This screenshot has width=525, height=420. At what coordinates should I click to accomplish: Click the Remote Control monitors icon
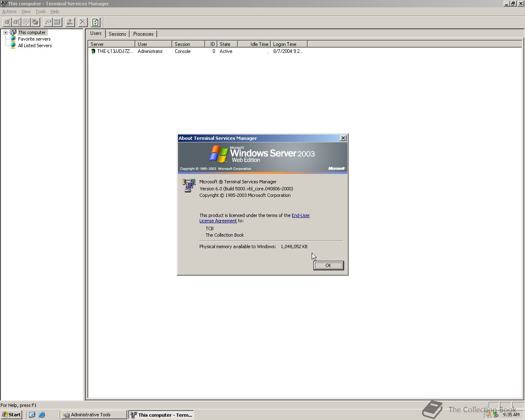pyautogui.click(x=35, y=22)
